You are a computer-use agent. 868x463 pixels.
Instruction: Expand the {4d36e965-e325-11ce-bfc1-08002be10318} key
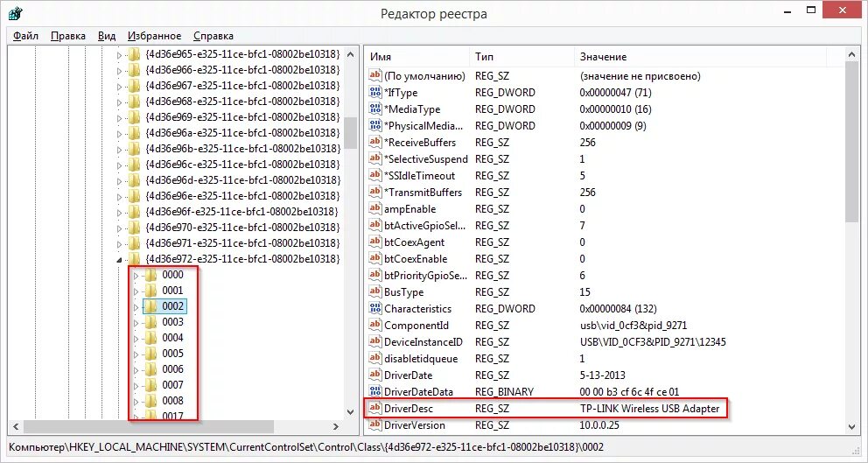pos(119,55)
